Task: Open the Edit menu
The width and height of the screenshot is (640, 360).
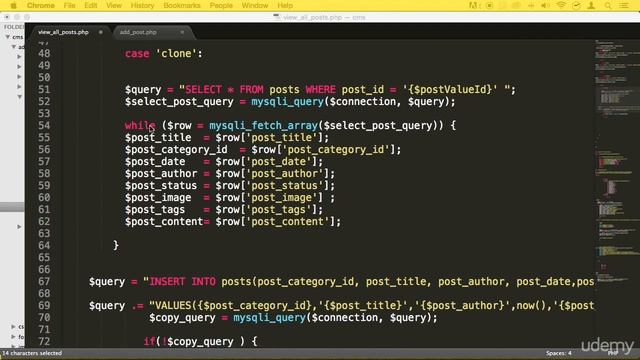Action: click(91, 5)
